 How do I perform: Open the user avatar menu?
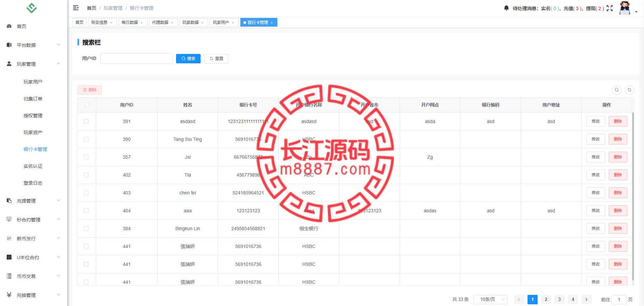coord(625,8)
